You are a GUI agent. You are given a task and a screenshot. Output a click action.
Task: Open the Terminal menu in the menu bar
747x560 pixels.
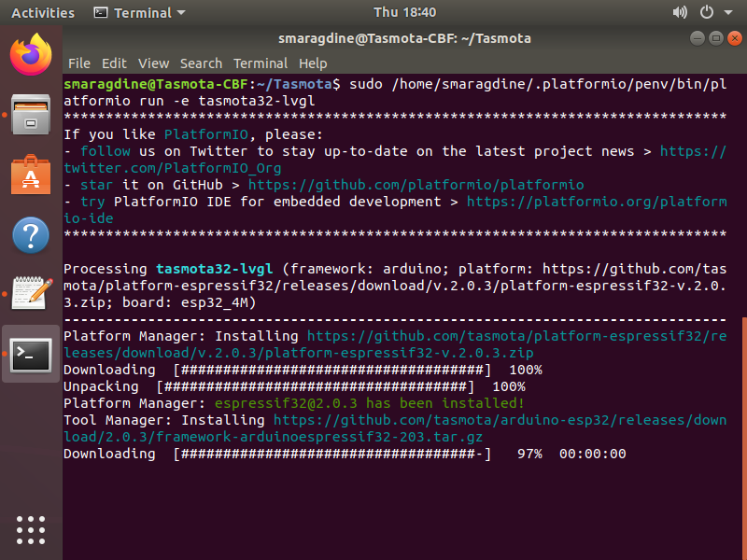(261, 63)
